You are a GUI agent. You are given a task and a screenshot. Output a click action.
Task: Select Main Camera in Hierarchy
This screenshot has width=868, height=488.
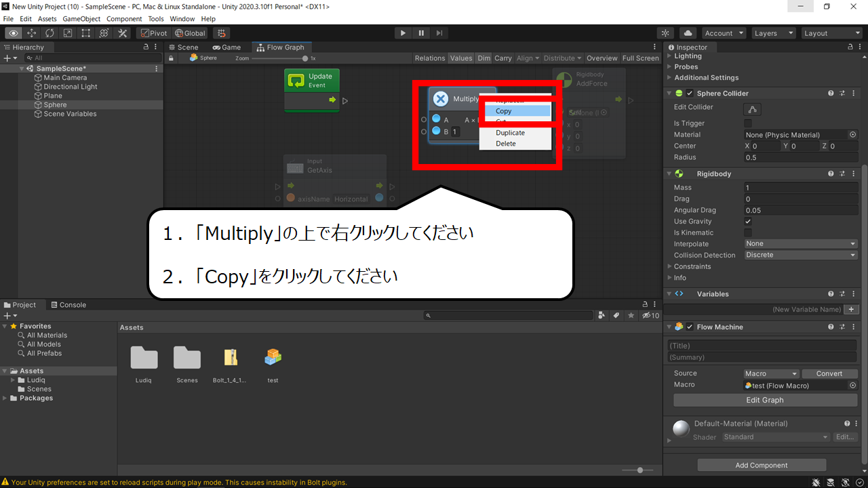(x=65, y=78)
